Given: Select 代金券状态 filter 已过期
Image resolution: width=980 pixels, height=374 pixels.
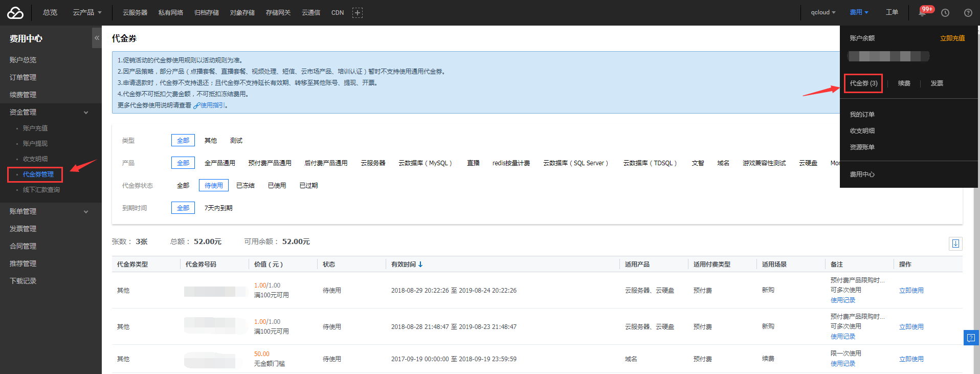Looking at the screenshot, I should [309, 186].
